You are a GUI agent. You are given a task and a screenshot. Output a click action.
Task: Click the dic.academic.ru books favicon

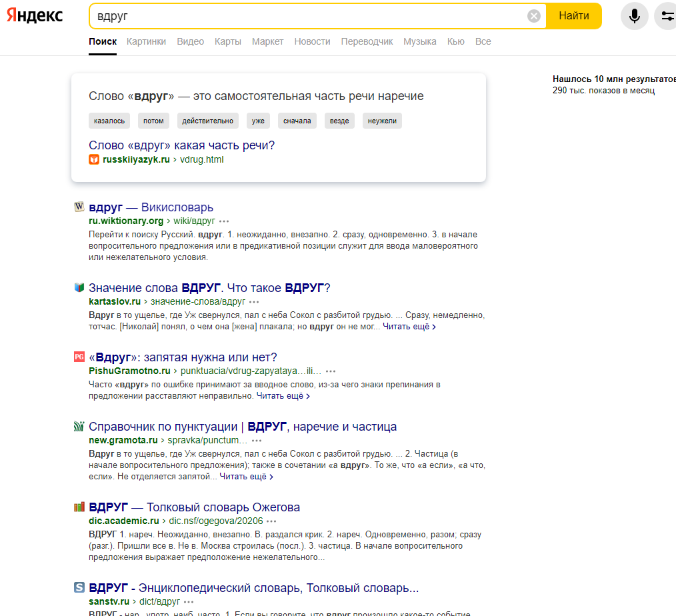[79, 507]
